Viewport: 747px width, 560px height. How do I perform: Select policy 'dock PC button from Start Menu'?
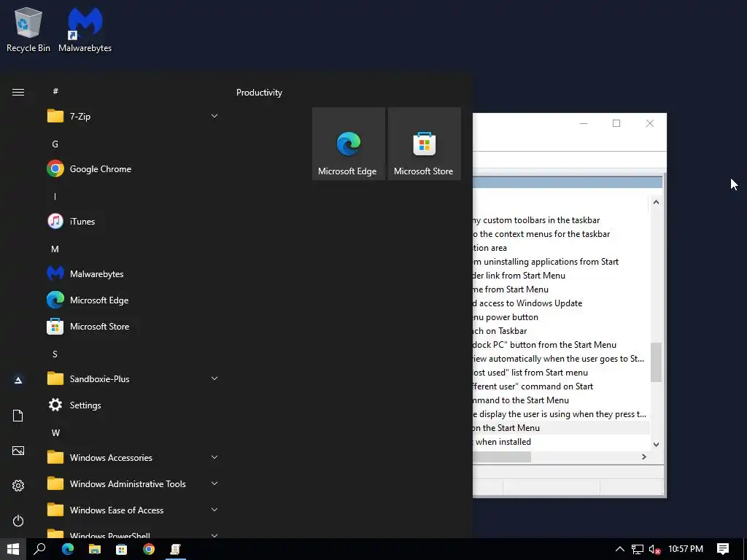pyautogui.click(x=560, y=344)
